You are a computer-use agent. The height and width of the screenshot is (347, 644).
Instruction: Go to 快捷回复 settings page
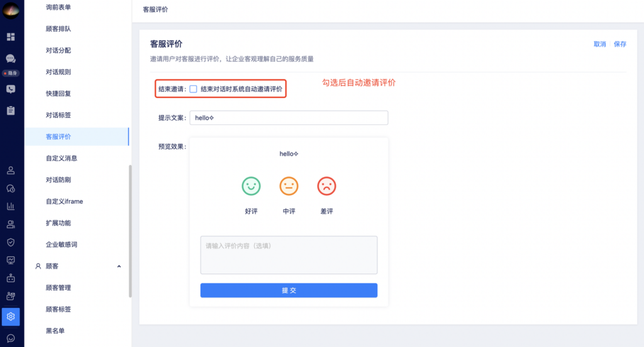(58, 94)
